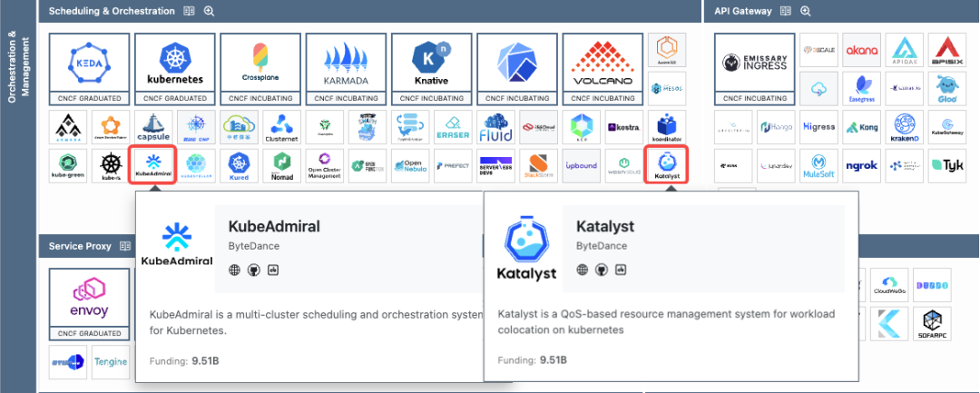This screenshot has width=980, height=393.
Task: Open the Karmada project card
Action: (x=347, y=69)
